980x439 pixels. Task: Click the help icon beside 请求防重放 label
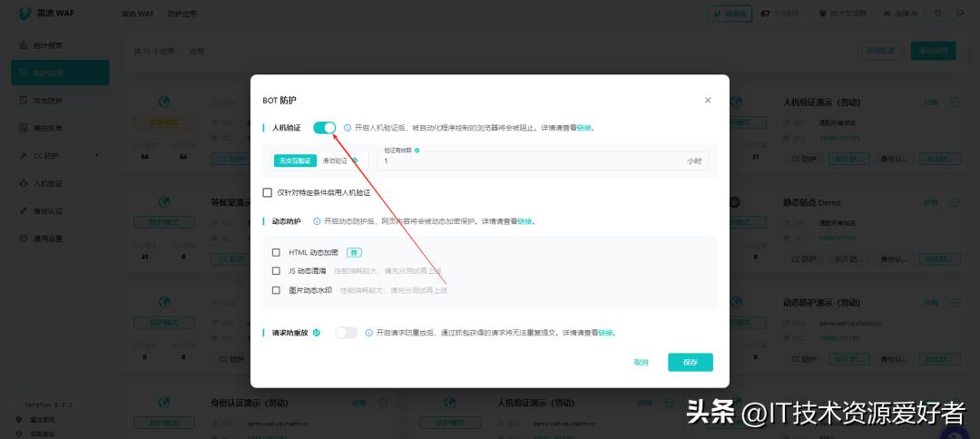317,333
